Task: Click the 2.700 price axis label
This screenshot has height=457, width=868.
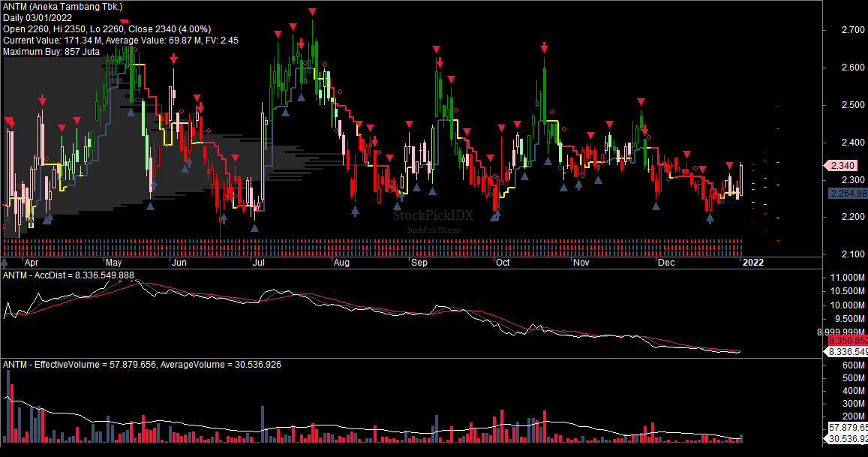Action: 853,30
